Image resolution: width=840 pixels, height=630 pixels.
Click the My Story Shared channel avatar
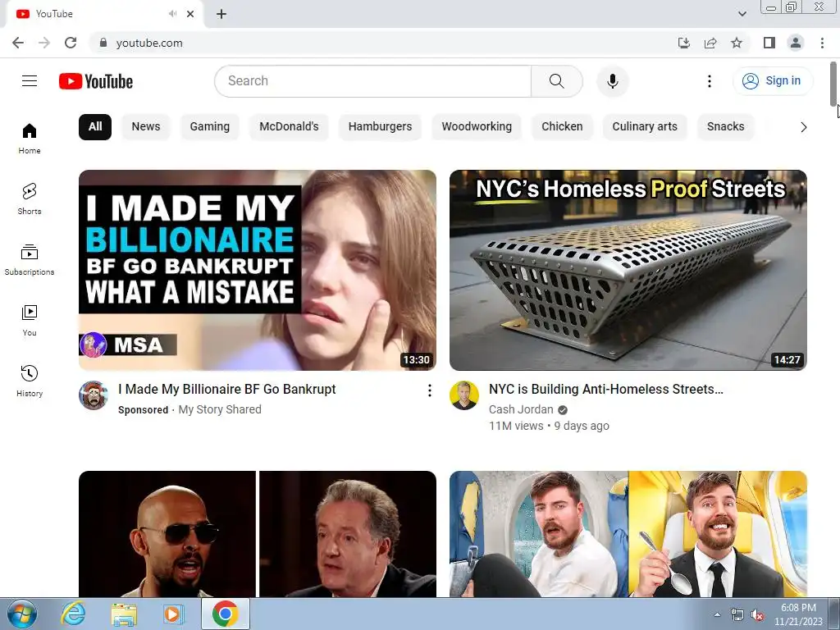point(94,395)
